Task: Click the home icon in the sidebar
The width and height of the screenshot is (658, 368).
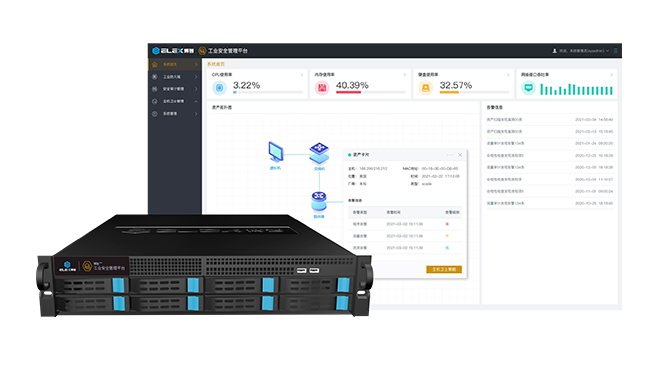Action: pos(154,64)
